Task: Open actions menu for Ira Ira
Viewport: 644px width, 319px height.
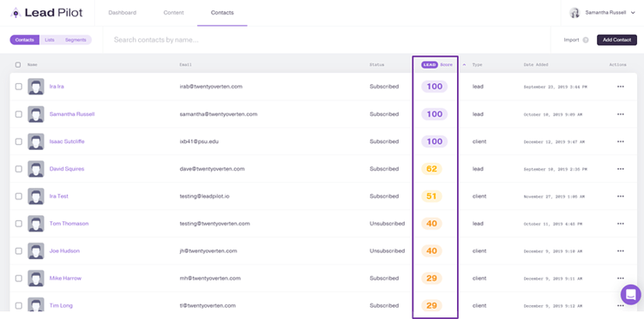Action: 620,87
